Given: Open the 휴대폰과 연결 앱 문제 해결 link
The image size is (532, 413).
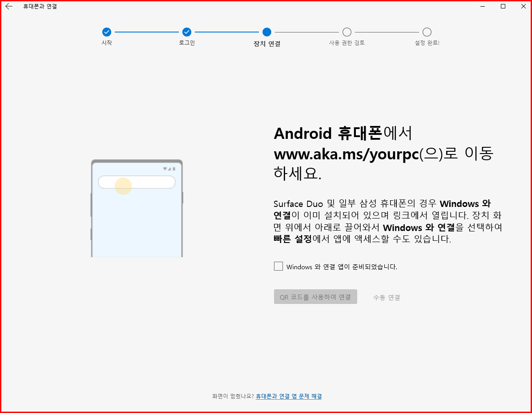Looking at the screenshot, I should pos(288,396).
